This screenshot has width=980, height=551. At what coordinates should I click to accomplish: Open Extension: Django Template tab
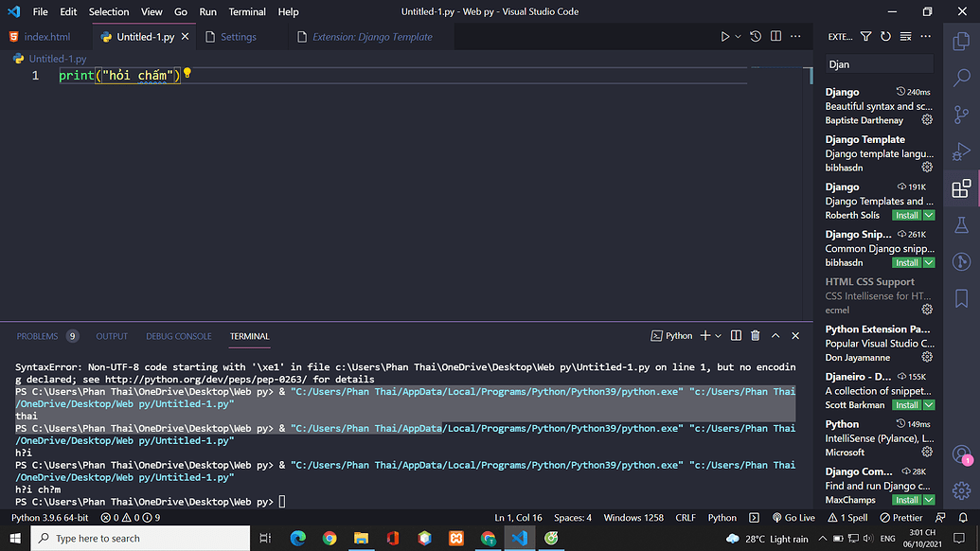[x=372, y=37]
